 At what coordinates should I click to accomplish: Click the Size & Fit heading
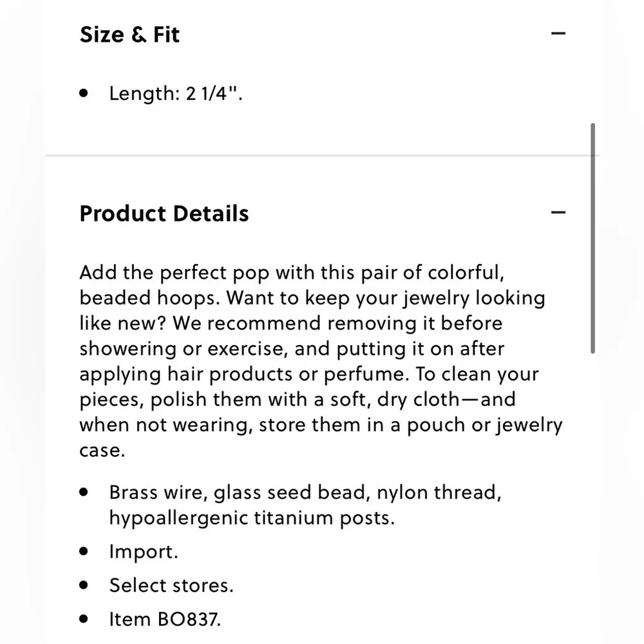[129, 34]
